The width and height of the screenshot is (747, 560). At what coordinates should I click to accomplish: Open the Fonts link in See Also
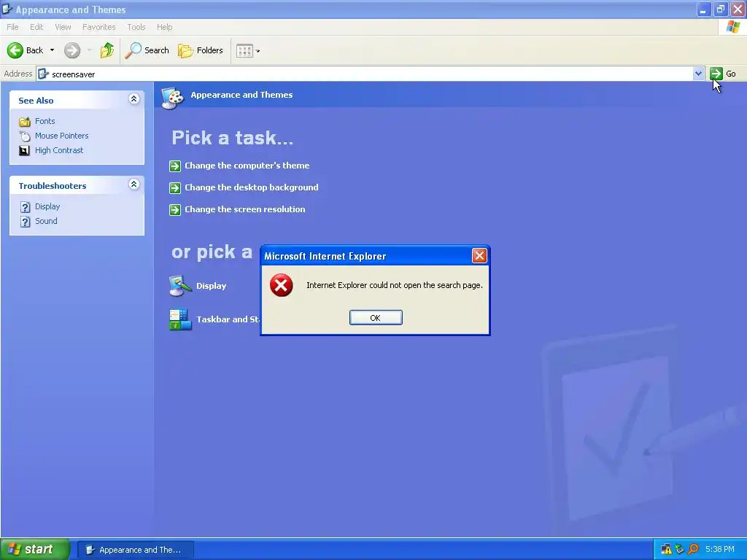click(44, 121)
